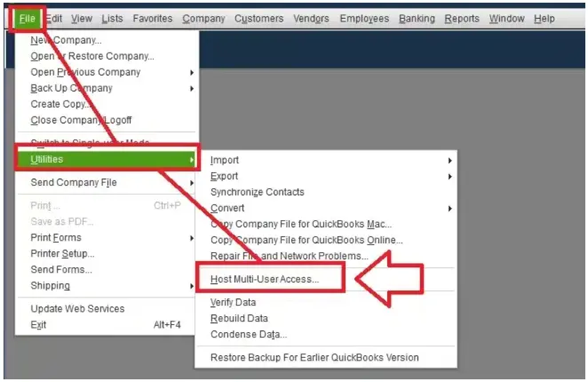Open the File menu

[27, 19]
